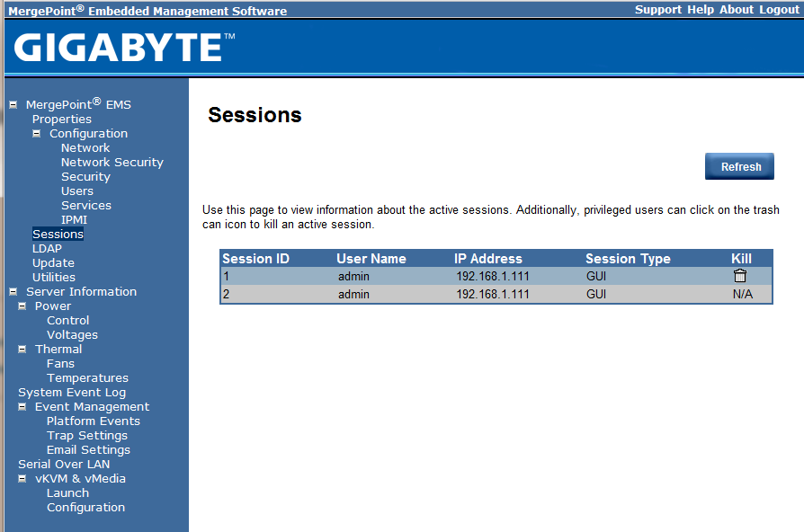Open the Security page under Network Security

(x=85, y=176)
